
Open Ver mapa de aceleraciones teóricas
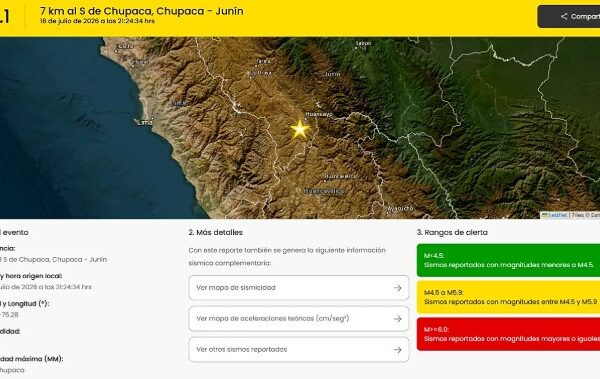299,319
